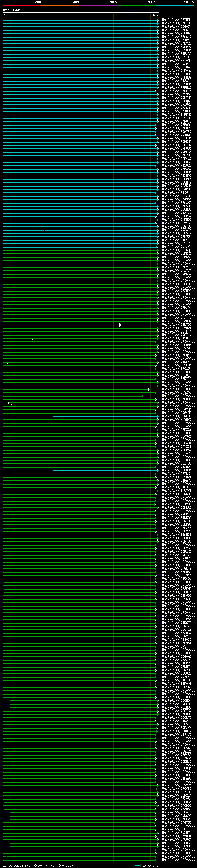Select the UniRef100_O74752 label
Viewport: 197px width, 868px height.
coord(177,822)
